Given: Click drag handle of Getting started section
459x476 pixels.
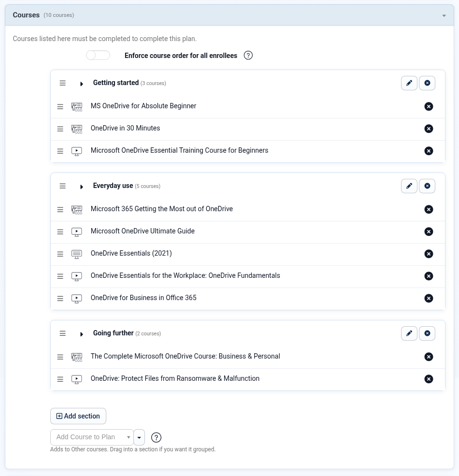Looking at the screenshot, I should click(x=62, y=83).
